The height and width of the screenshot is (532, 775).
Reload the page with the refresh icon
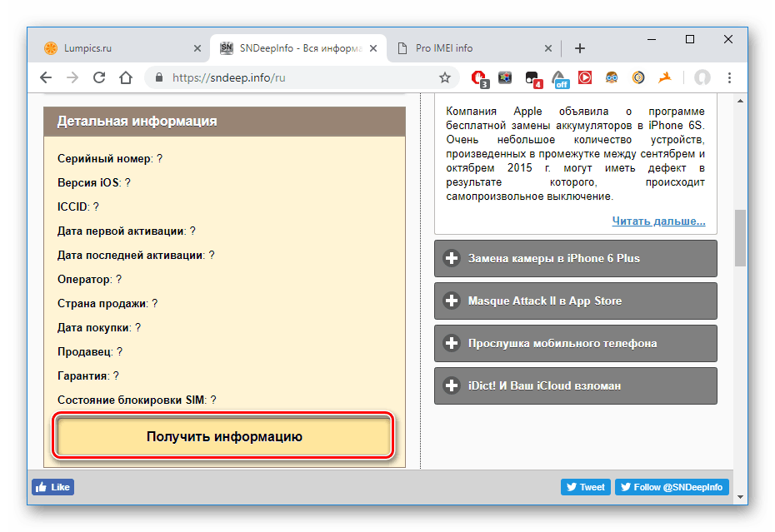pyautogui.click(x=99, y=77)
